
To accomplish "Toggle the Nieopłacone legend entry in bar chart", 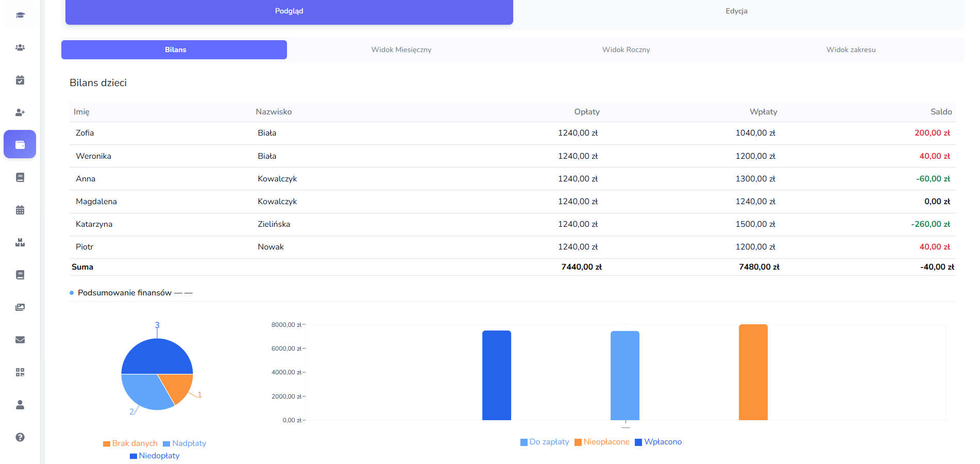I will click(602, 442).
